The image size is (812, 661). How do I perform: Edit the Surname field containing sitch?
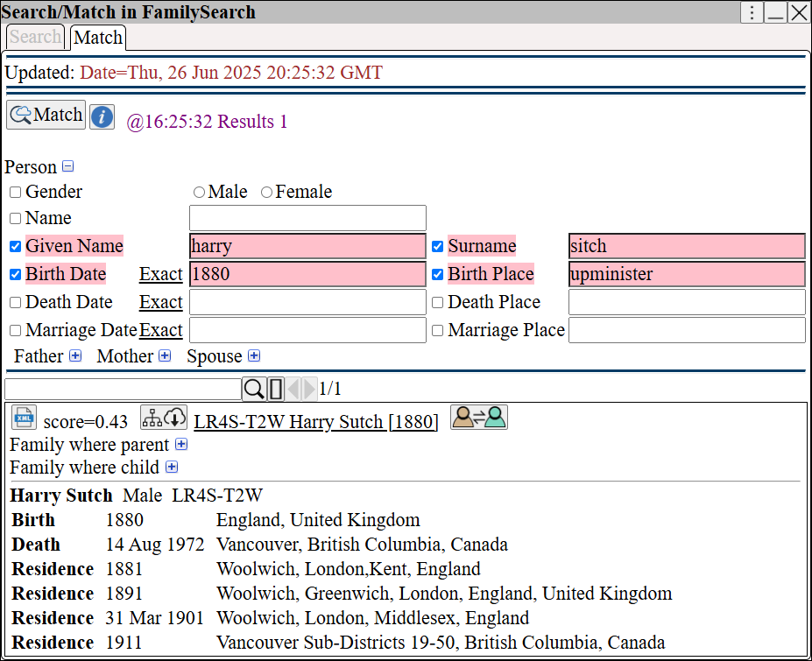(687, 246)
